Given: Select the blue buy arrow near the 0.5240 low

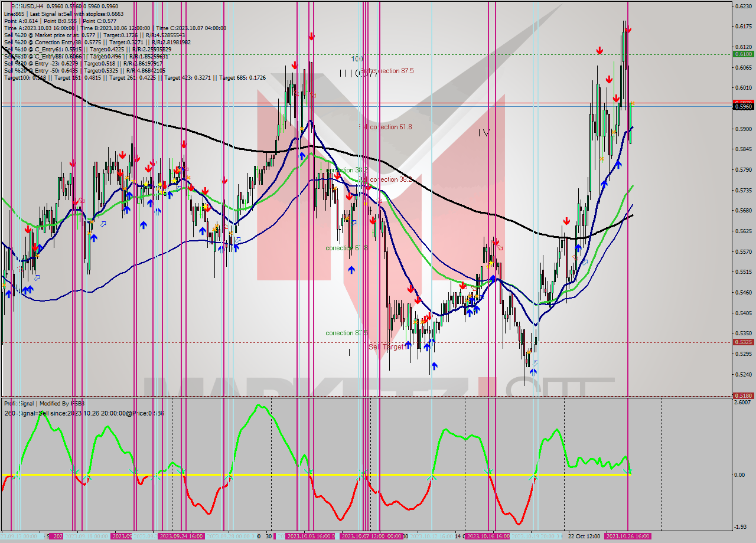Looking at the screenshot, I should [533, 372].
